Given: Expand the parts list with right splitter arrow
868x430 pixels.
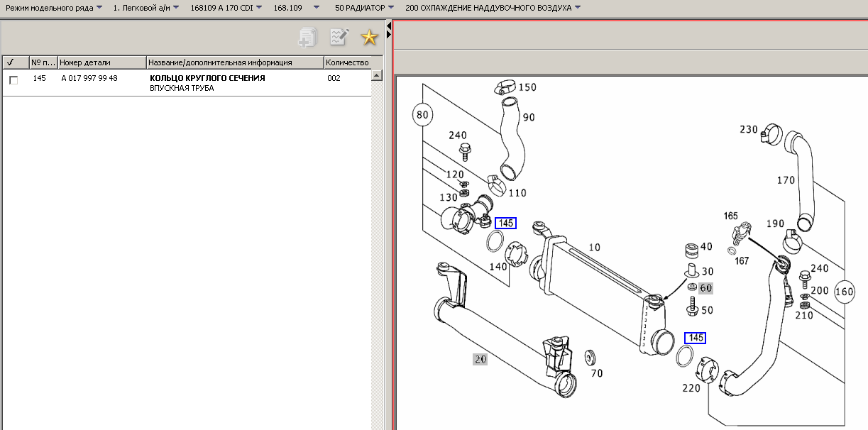Looking at the screenshot, I should (x=389, y=35).
